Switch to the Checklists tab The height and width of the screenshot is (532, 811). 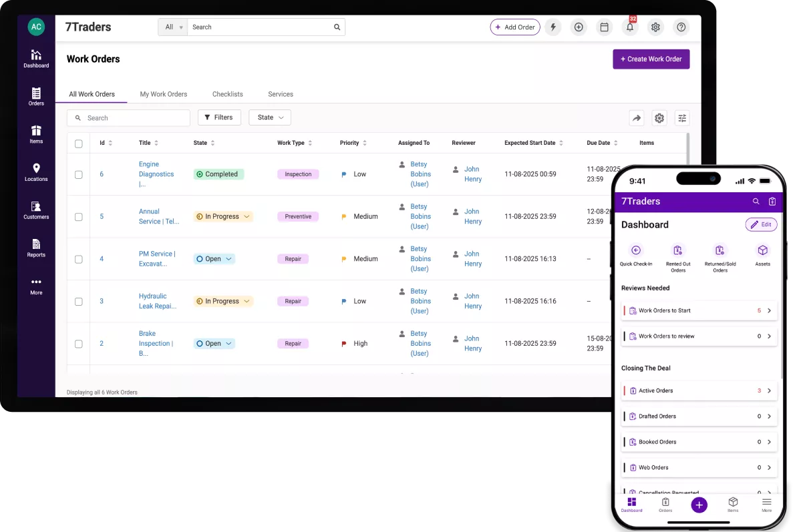click(227, 94)
